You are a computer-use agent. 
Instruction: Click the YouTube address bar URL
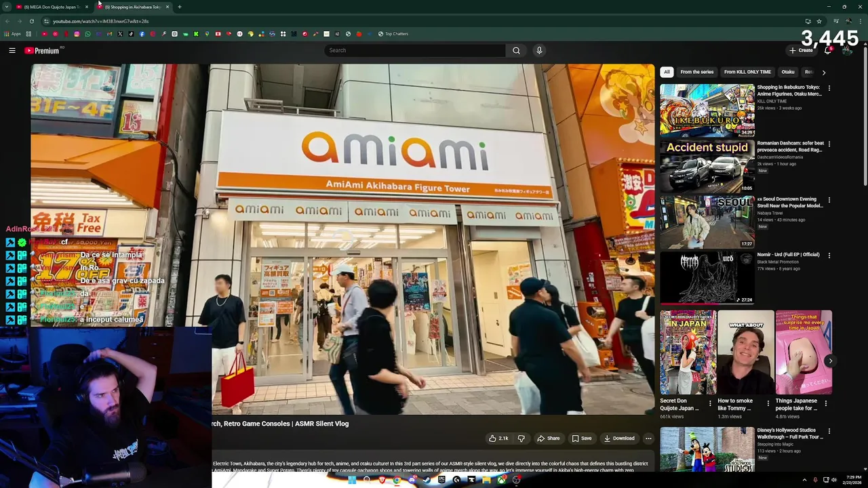[x=100, y=21]
